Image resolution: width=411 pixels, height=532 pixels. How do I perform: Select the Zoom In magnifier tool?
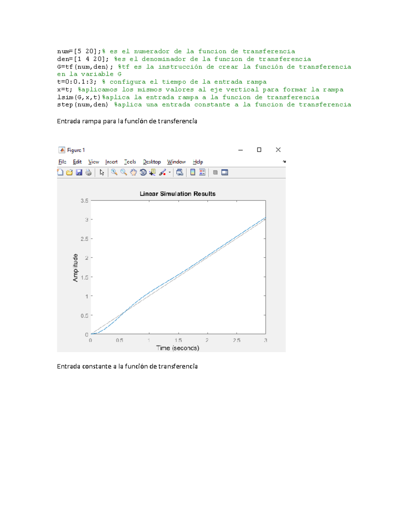click(114, 172)
